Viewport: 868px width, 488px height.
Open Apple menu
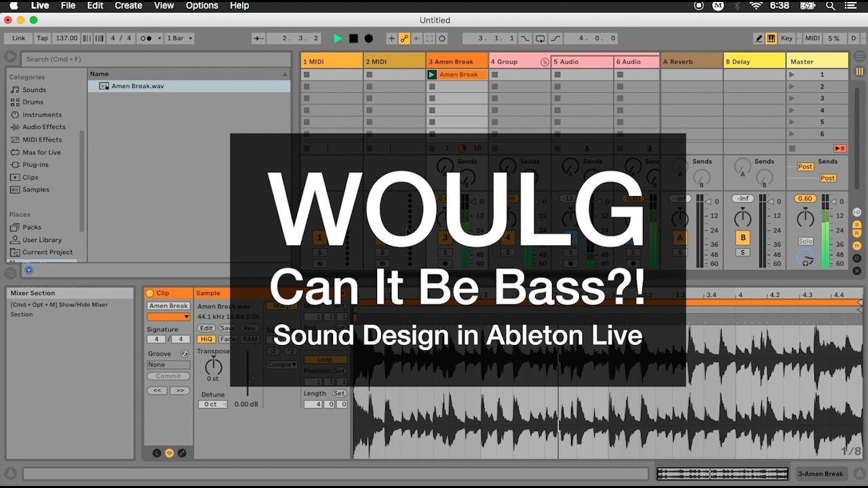[x=14, y=5]
